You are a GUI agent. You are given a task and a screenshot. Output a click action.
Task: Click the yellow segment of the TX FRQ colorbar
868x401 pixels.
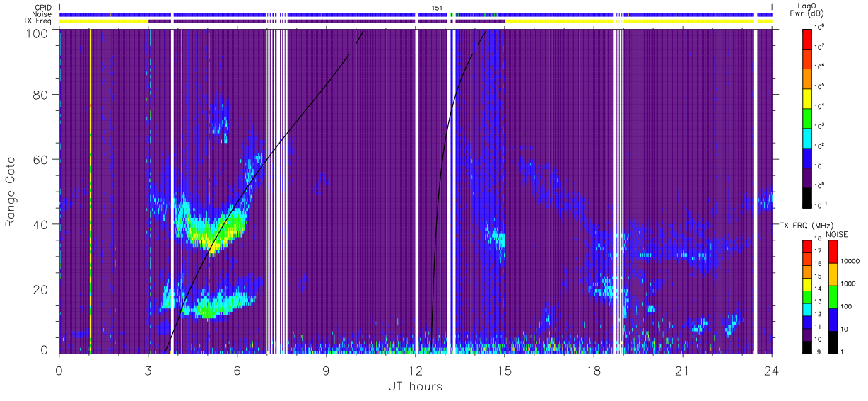[x=807, y=284]
